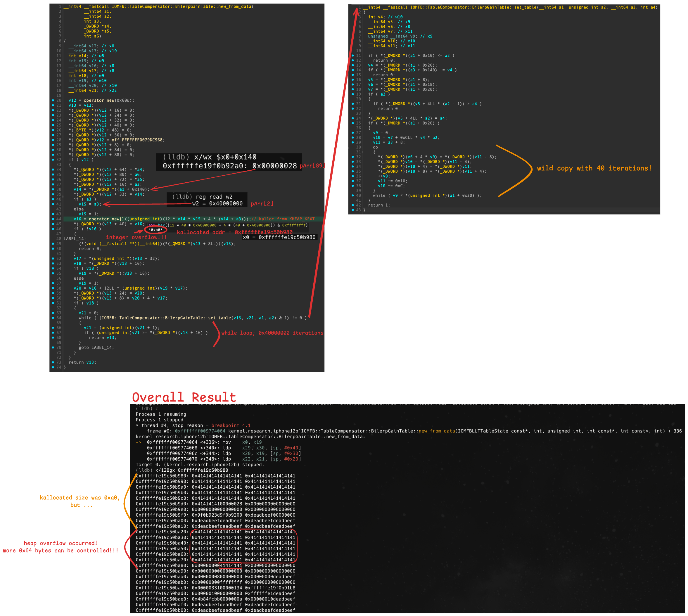Click the red-circled '0xa0' value
688x616 pixels.
[x=155, y=230]
